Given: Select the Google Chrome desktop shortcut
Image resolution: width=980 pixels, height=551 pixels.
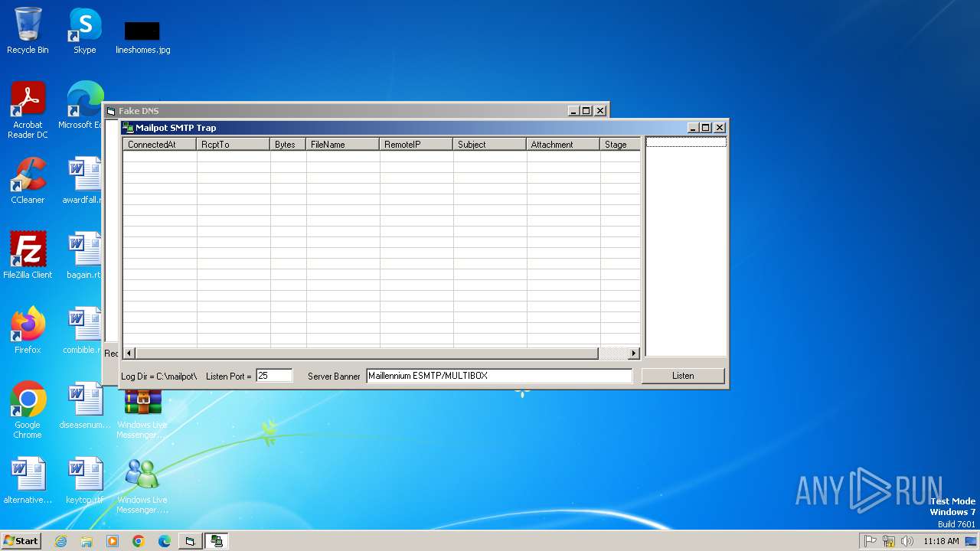Looking at the screenshot, I should pos(28,410).
